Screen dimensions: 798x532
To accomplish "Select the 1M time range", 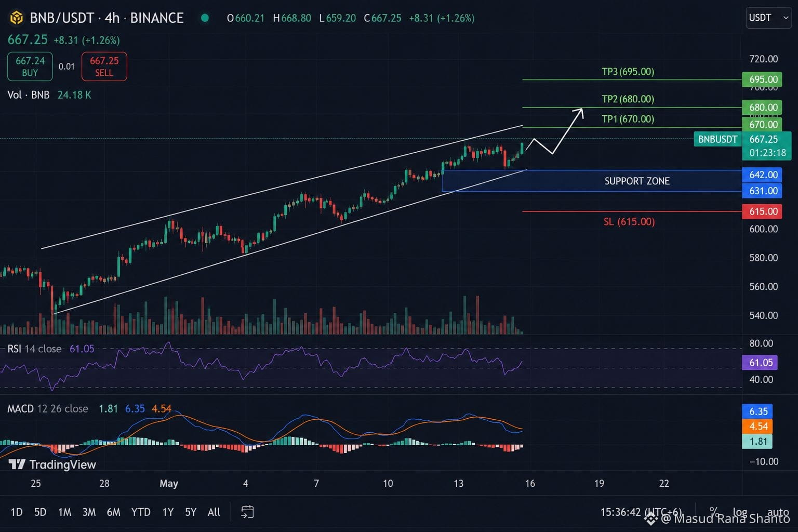I will tap(64, 512).
